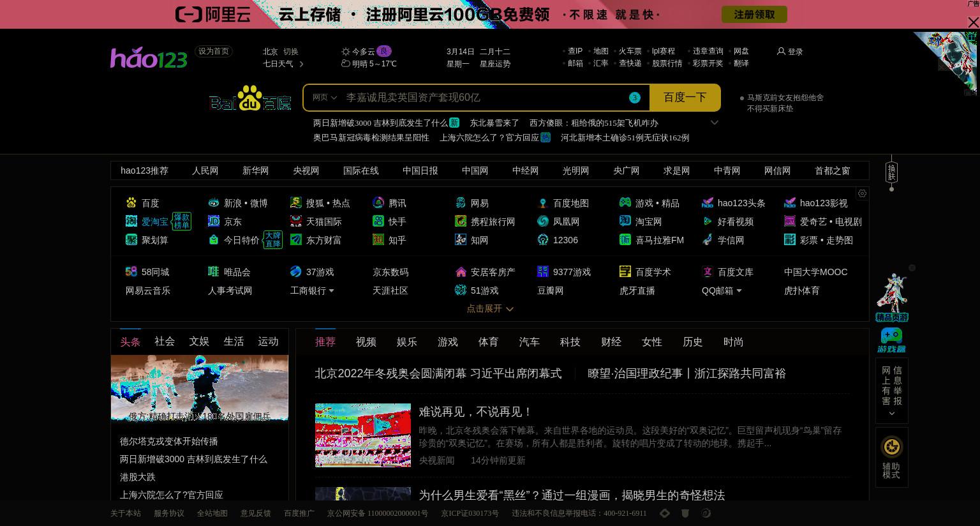
Task: Click the user login icon
Action: pyautogui.click(x=781, y=51)
